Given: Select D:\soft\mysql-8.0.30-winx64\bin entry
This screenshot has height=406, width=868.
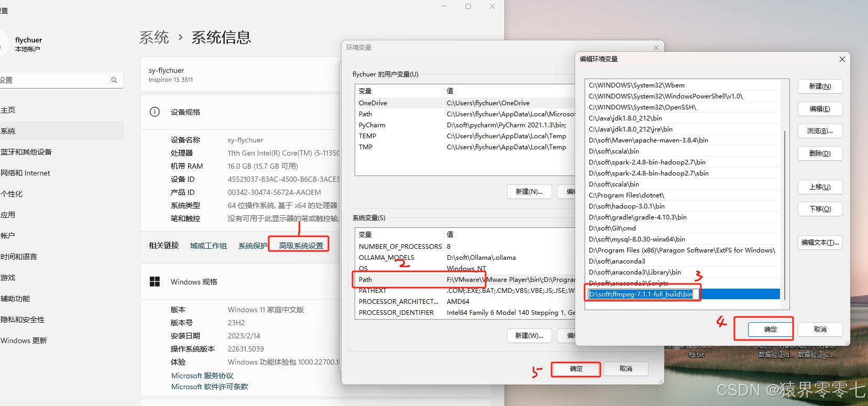Looking at the screenshot, I should pos(684,239).
